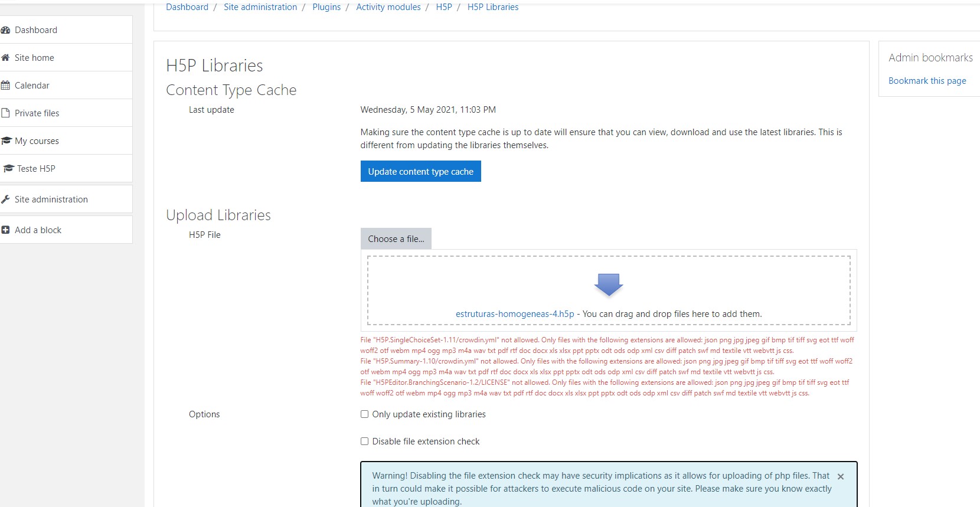Follow Site administration breadcrumb link
The height and width of the screenshot is (507, 980).
pos(260,7)
